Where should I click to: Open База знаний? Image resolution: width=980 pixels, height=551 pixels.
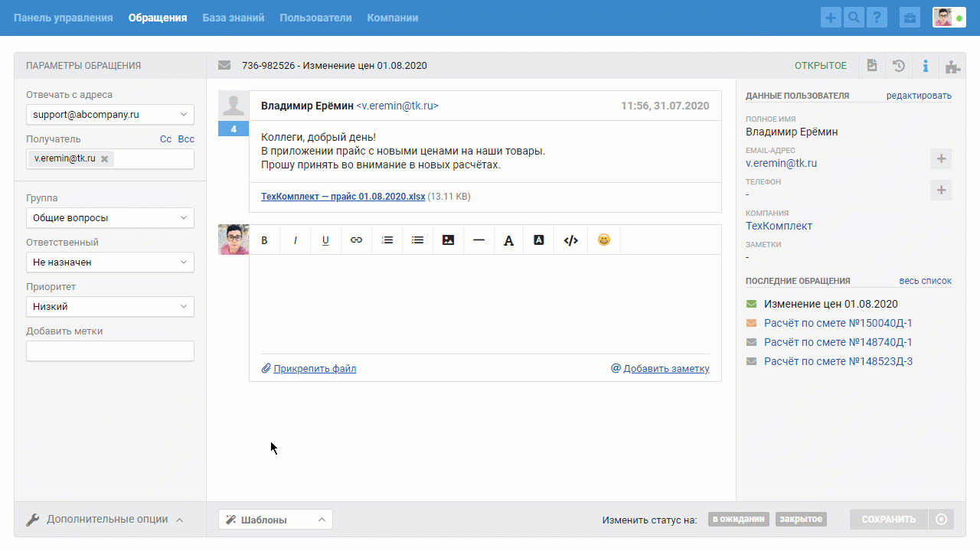coord(234,18)
